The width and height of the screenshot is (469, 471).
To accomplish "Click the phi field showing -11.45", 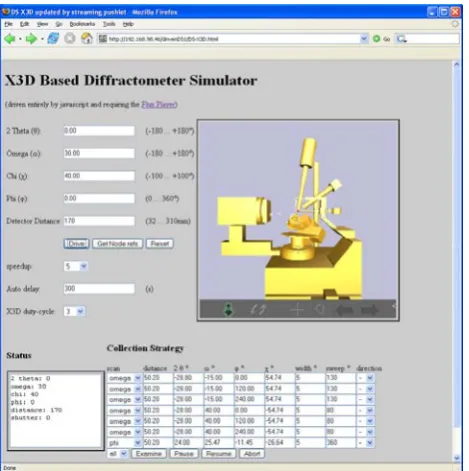I will [x=249, y=443].
